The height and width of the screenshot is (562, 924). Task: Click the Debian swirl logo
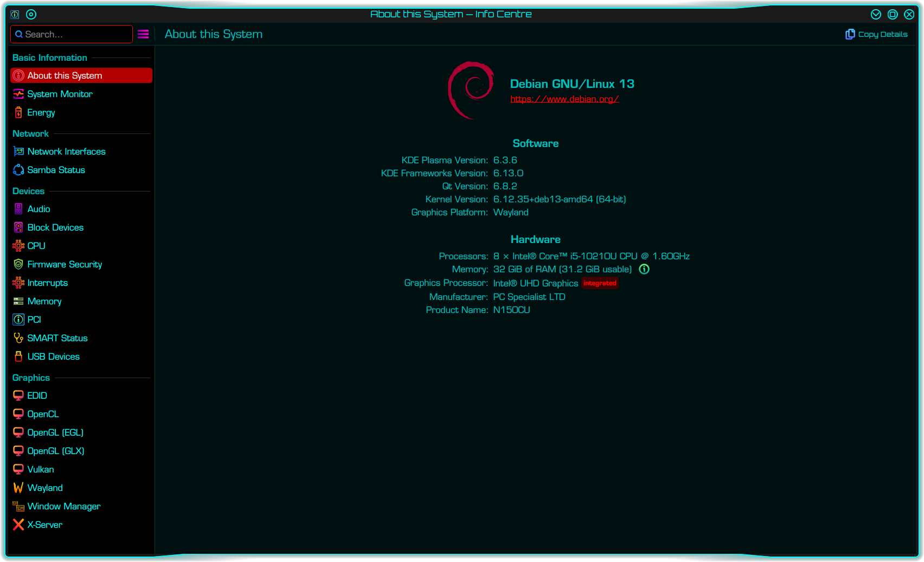(x=472, y=90)
